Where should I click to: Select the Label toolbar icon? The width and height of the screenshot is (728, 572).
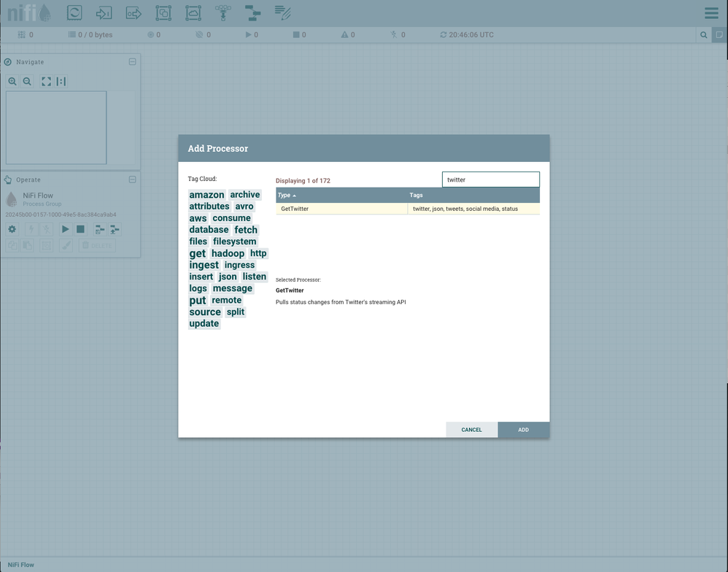tap(282, 12)
